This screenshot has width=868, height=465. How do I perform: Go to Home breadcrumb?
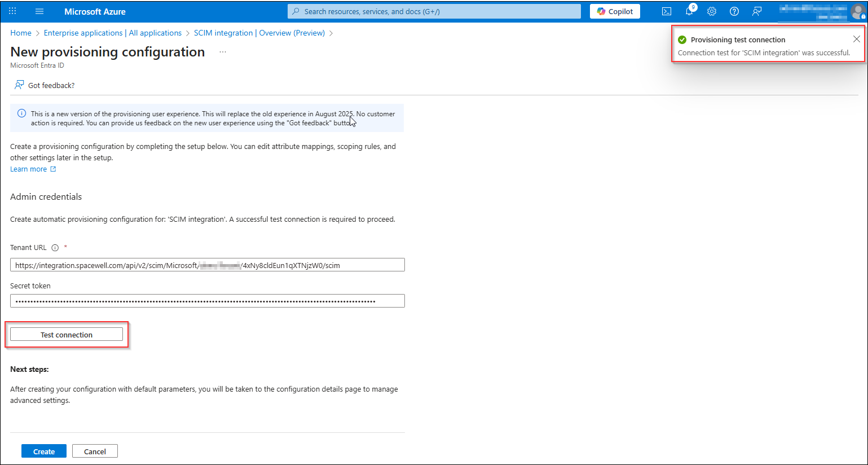coord(21,33)
